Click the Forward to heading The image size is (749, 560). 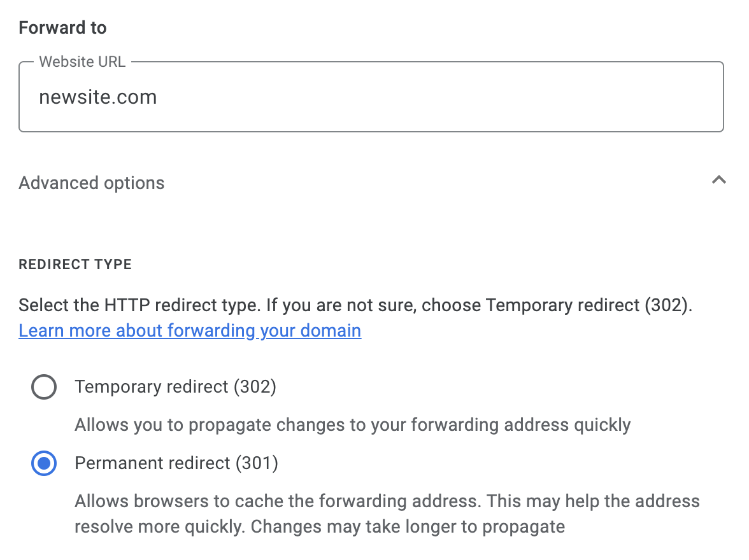(x=62, y=27)
